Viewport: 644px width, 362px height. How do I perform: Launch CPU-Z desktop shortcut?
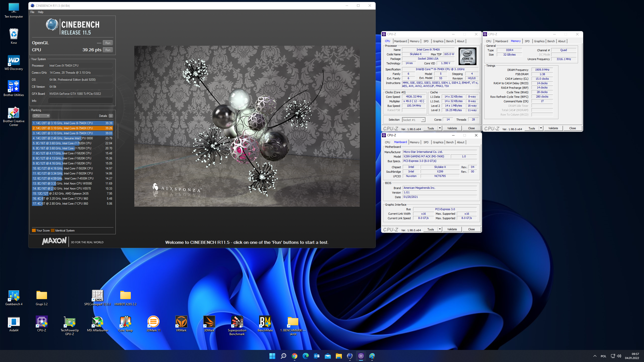(x=42, y=324)
